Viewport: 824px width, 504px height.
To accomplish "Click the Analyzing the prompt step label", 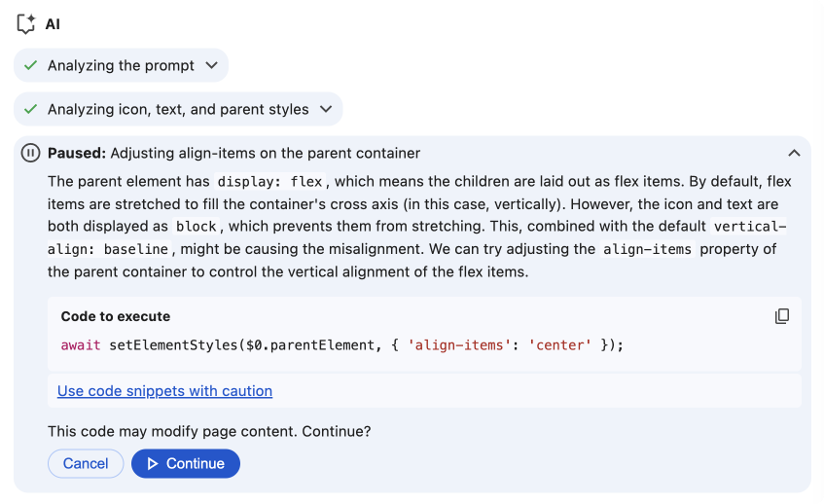I will 121,66.
